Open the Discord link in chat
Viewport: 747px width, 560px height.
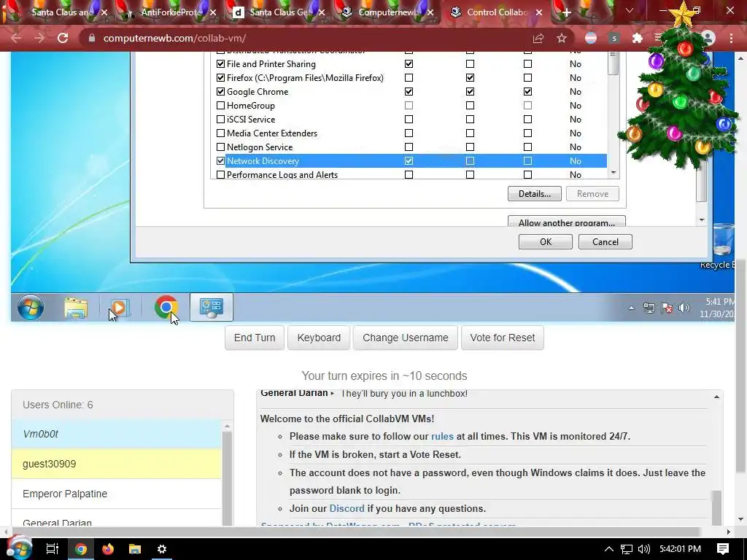[x=347, y=508]
